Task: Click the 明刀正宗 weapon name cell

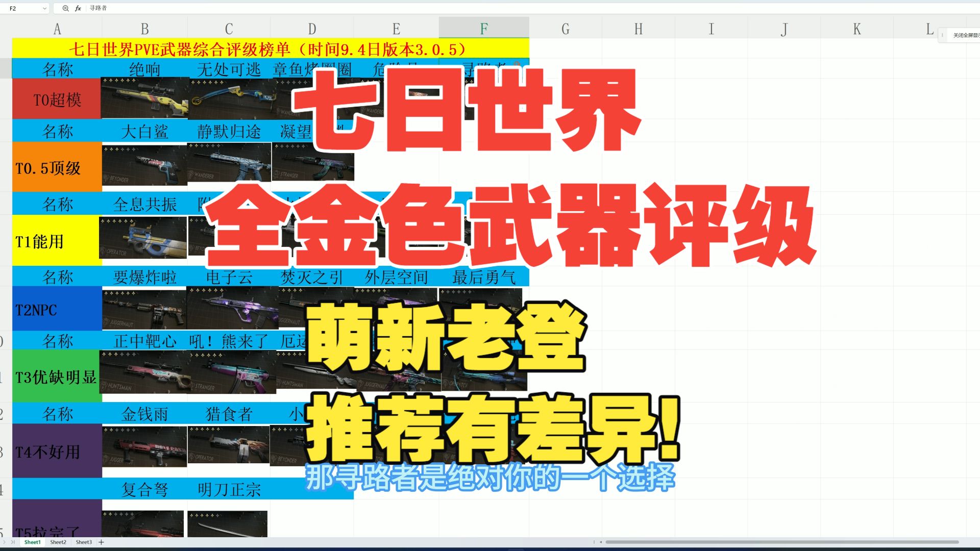Action: 229,489
